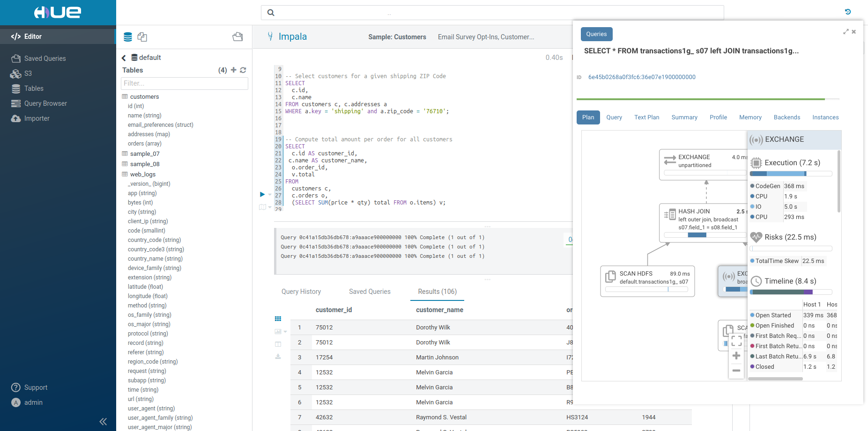
Task: Click the Filter tables input field
Action: 184,83
